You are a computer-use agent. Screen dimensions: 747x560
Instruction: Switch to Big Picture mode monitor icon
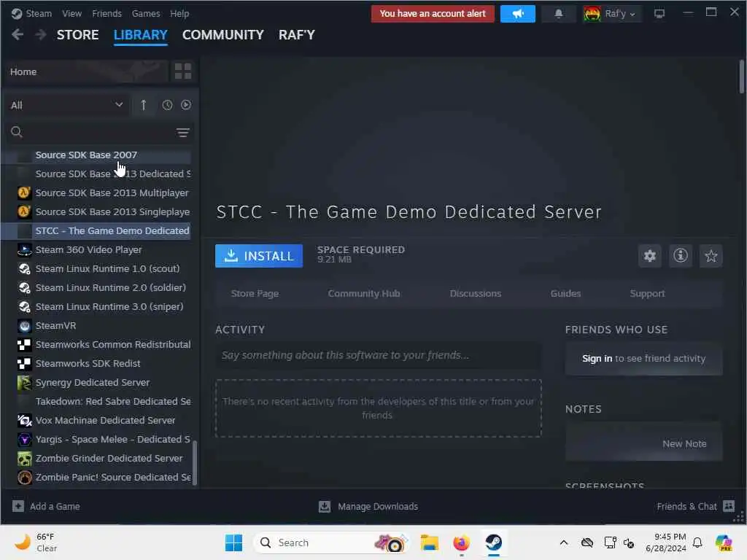659,14
